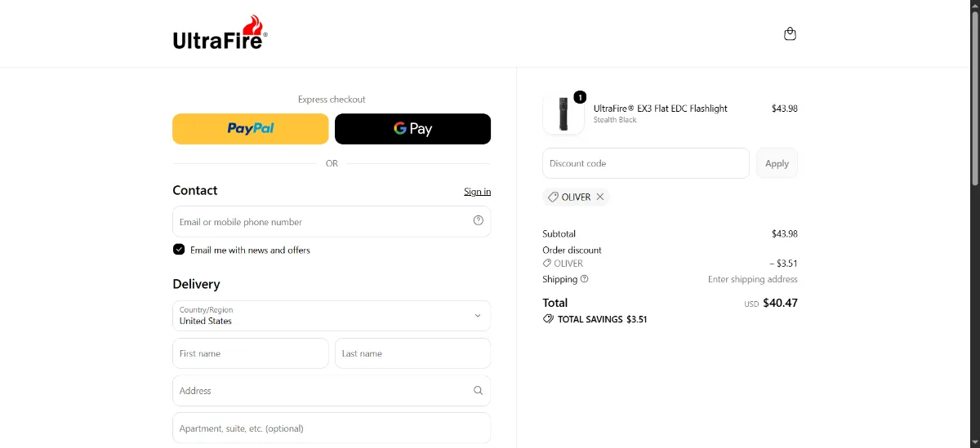Image resolution: width=980 pixels, height=448 pixels.
Task: Focus the Discount code field
Action: click(x=646, y=163)
